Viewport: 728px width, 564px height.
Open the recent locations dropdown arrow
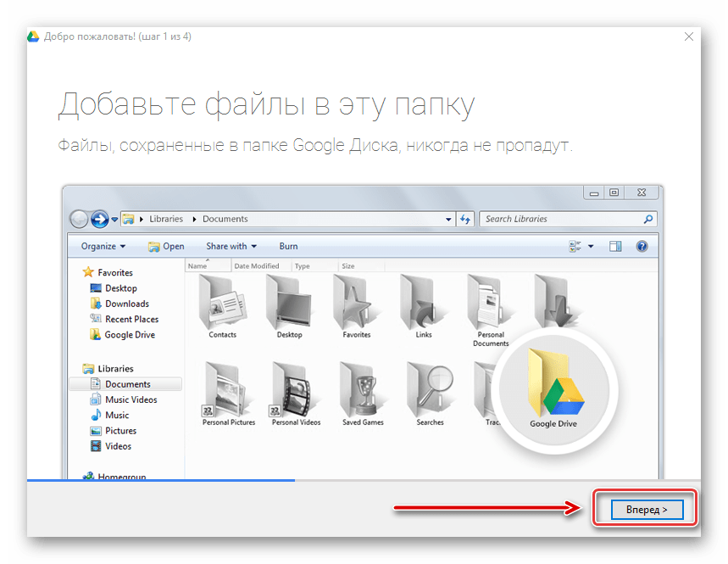(114, 220)
